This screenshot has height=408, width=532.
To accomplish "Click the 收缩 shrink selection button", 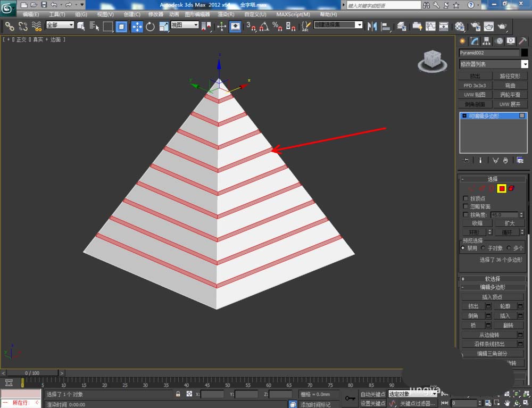I will (477, 223).
